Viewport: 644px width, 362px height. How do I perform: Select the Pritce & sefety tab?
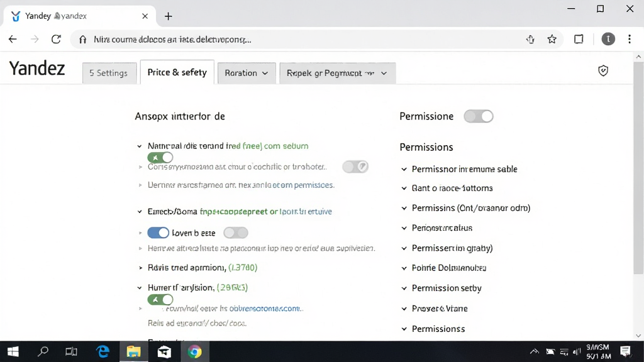(x=177, y=72)
